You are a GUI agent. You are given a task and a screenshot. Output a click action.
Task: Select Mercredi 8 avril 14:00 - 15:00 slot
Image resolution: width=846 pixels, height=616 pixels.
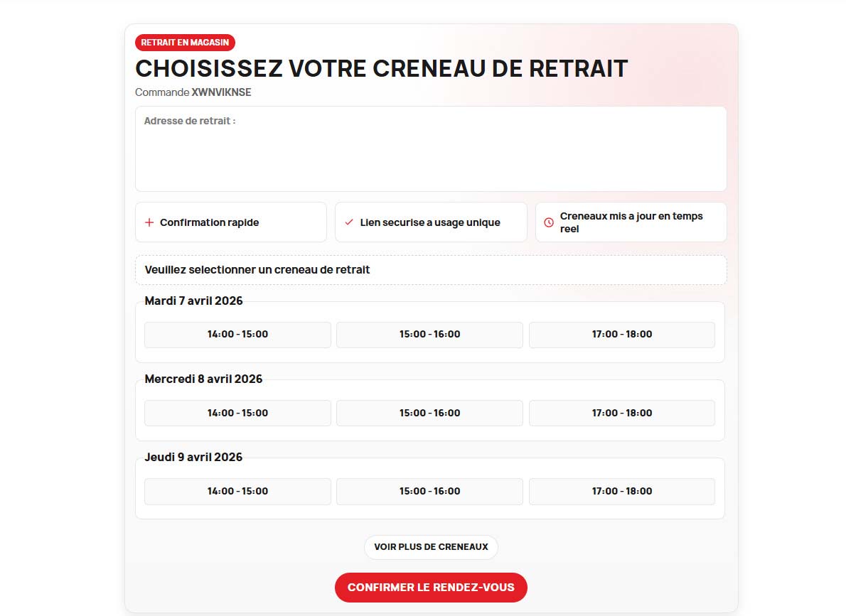pyautogui.click(x=237, y=413)
